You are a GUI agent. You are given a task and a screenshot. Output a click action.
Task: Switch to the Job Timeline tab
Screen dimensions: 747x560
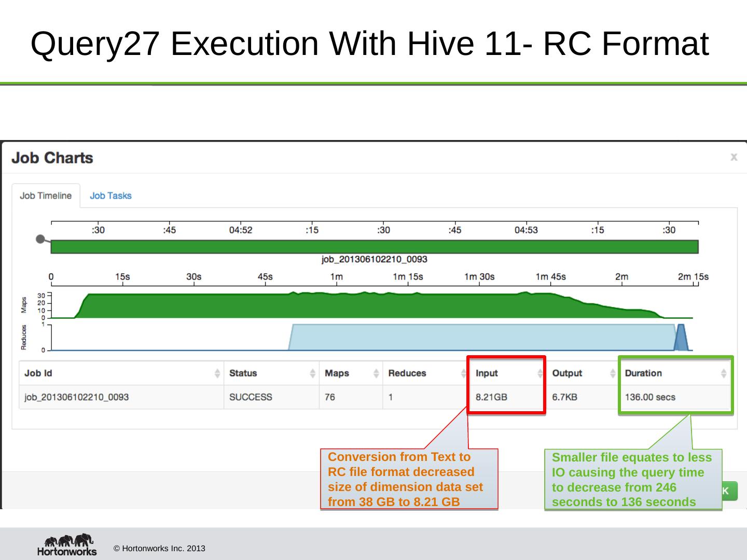tap(46, 195)
